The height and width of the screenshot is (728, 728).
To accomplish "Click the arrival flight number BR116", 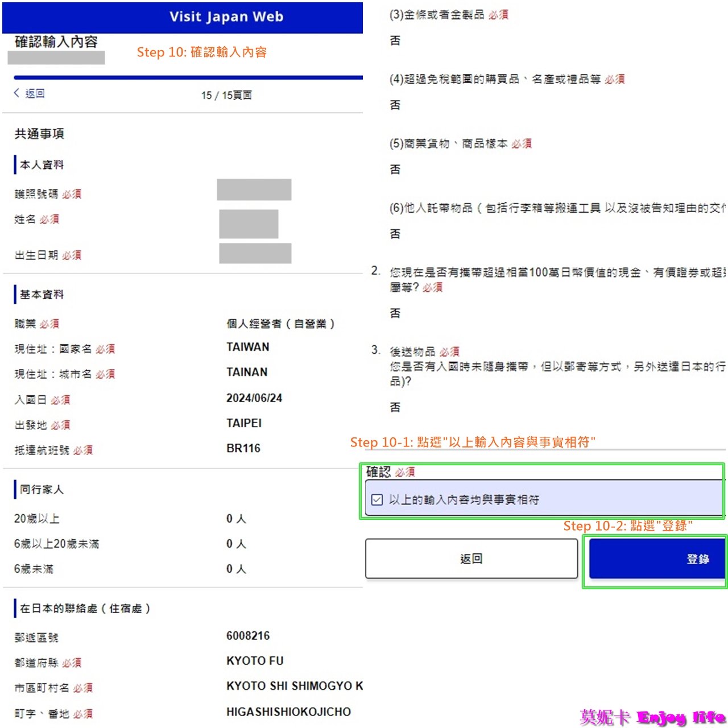I will pyautogui.click(x=243, y=448).
